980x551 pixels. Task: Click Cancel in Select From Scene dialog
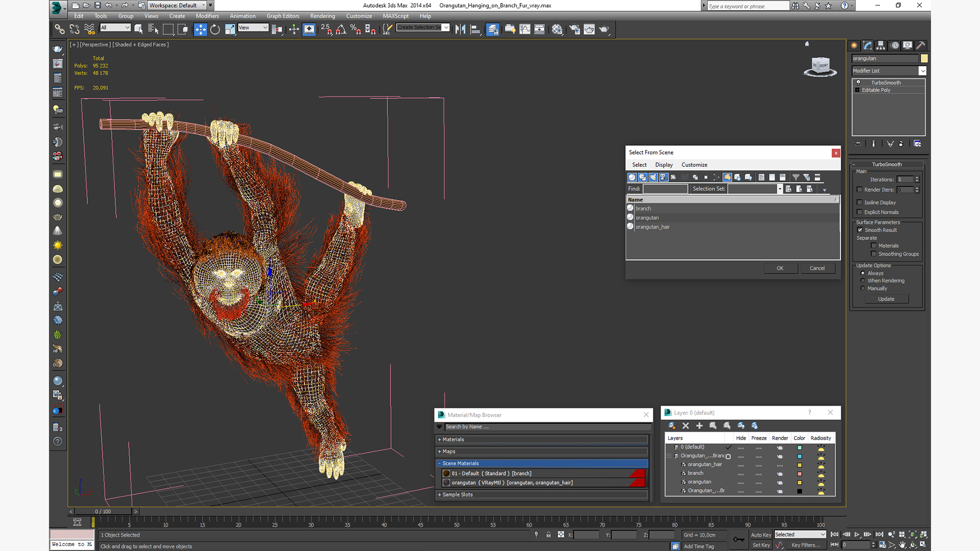pyautogui.click(x=817, y=268)
